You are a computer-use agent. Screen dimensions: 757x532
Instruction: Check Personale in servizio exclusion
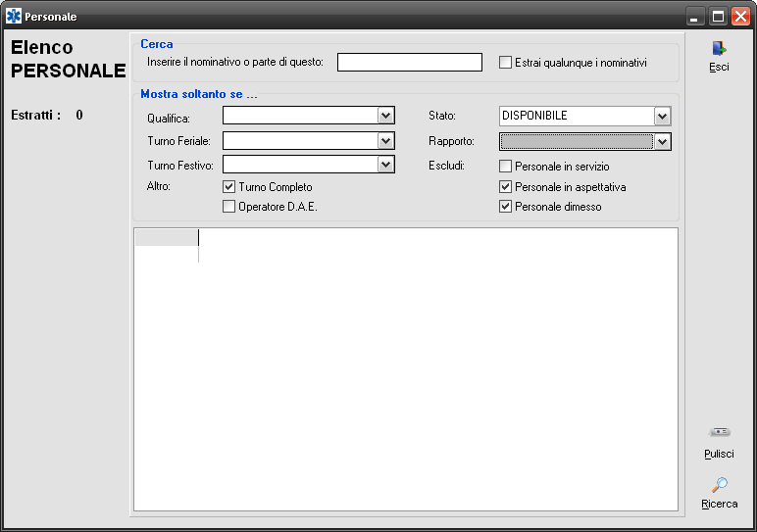click(506, 167)
